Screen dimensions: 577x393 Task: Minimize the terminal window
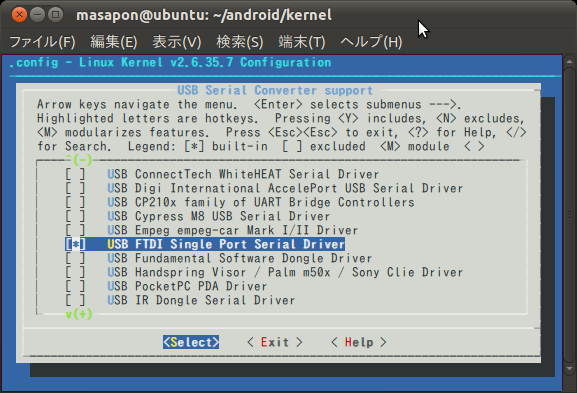pyautogui.click(x=37, y=15)
